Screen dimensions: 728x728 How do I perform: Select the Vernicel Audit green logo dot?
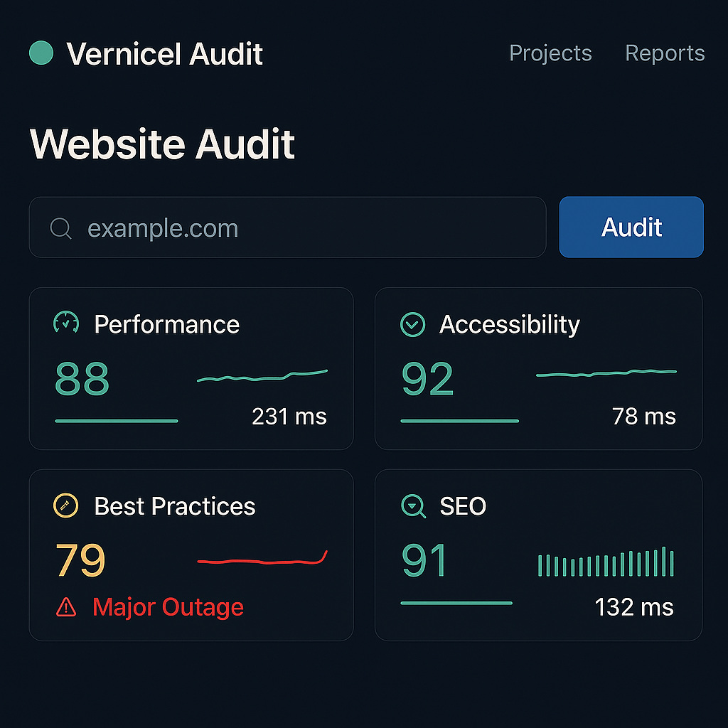coord(42,53)
